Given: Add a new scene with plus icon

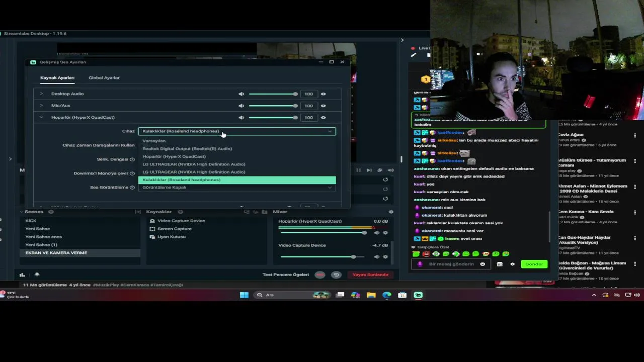Looking at the screenshot, I should click(51, 212).
